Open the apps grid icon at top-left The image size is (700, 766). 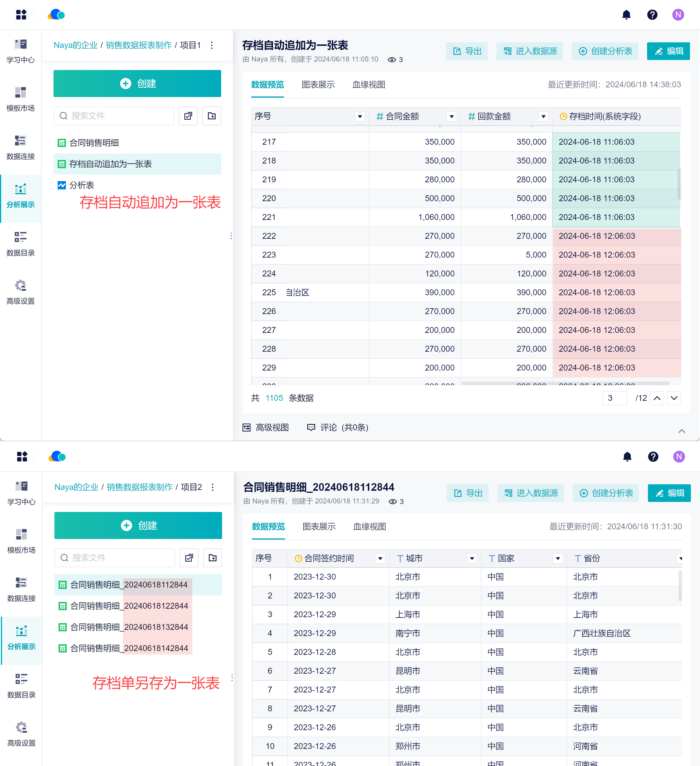coord(21,15)
